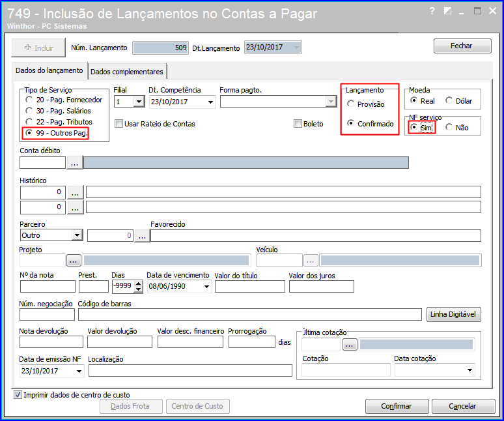Click the Cancelar button
504x421 pixels.
[x=463, y=406]
